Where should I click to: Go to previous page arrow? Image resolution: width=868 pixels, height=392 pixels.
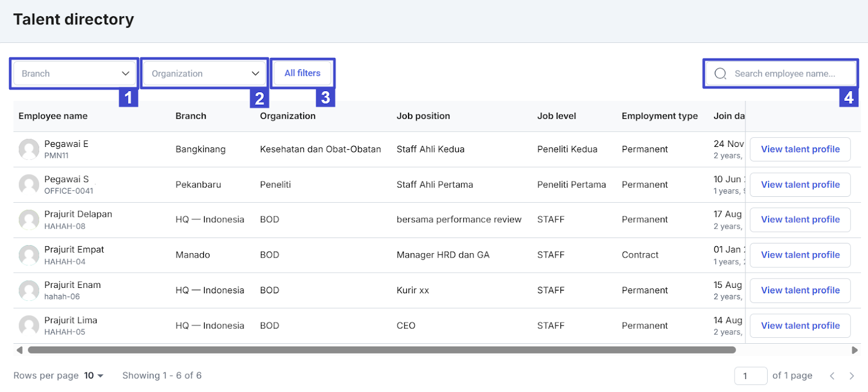click(832, 376)
